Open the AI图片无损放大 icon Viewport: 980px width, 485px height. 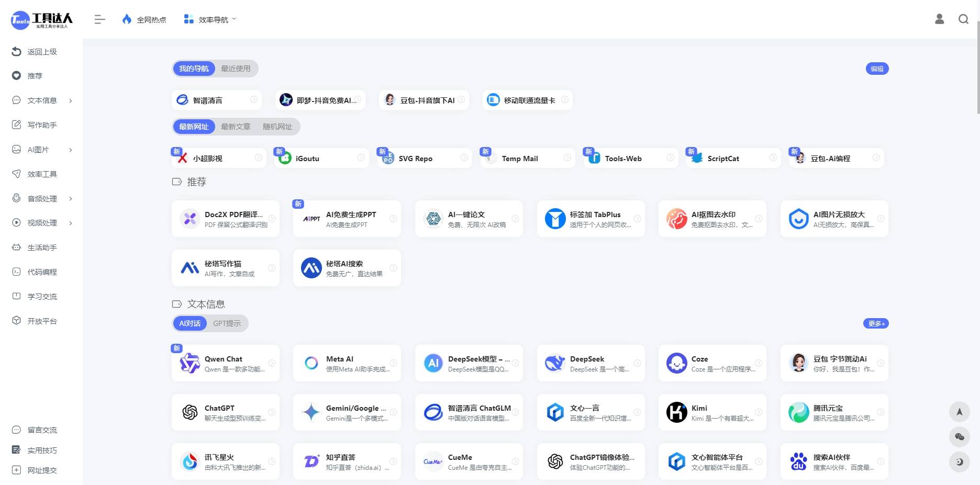[x=798, y=219]
